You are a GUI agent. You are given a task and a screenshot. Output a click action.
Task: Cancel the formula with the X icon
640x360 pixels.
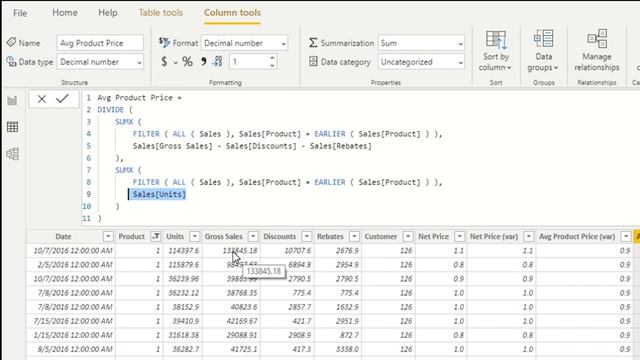[x=42, y=99]
